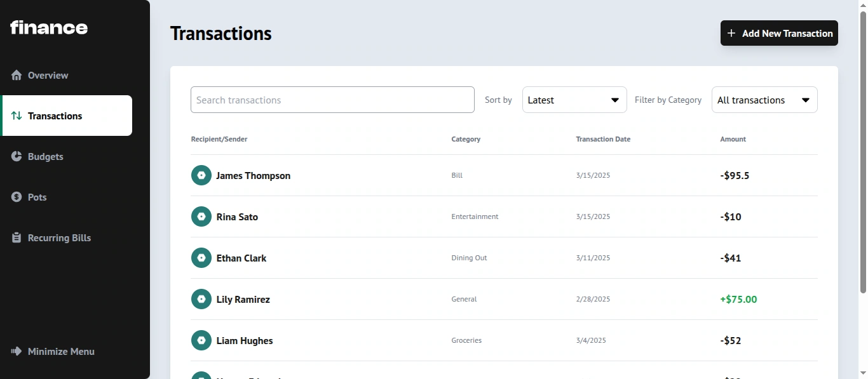Click the plus icon on Add New Transaction
The width and height of the screenshot is (868, 379).
coord(731,33)
